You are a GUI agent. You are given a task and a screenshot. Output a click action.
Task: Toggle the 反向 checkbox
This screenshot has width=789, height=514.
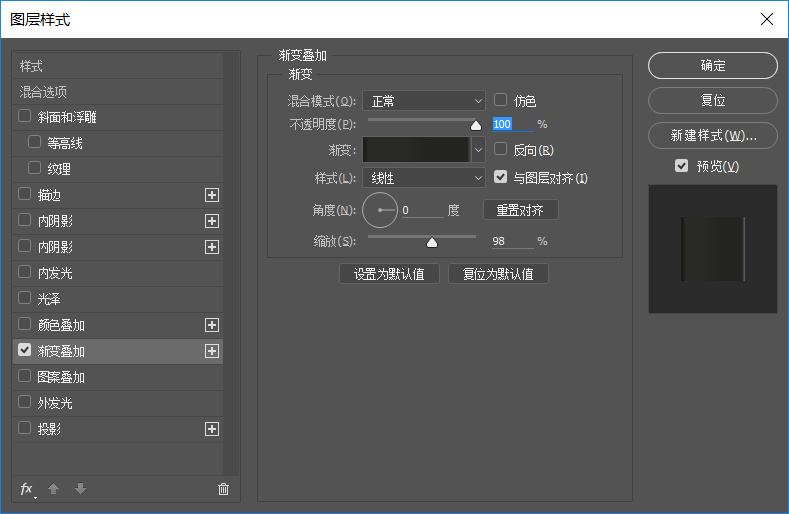click(x=501, y=149)
